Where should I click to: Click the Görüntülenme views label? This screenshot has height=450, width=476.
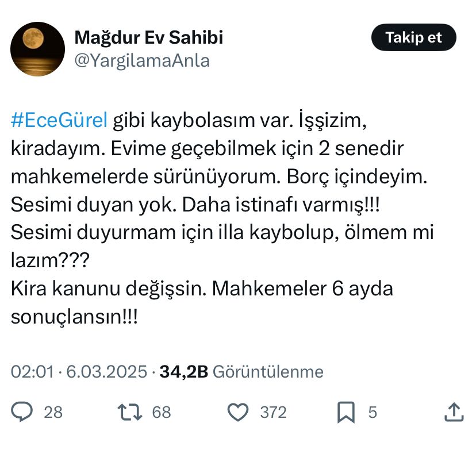[x=268, y=372]
